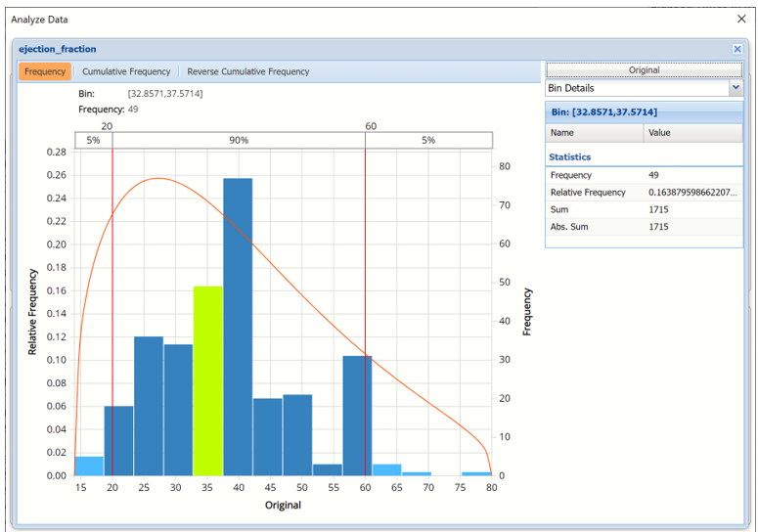
Task: Click the Original button
Action: tap(644, 70)
